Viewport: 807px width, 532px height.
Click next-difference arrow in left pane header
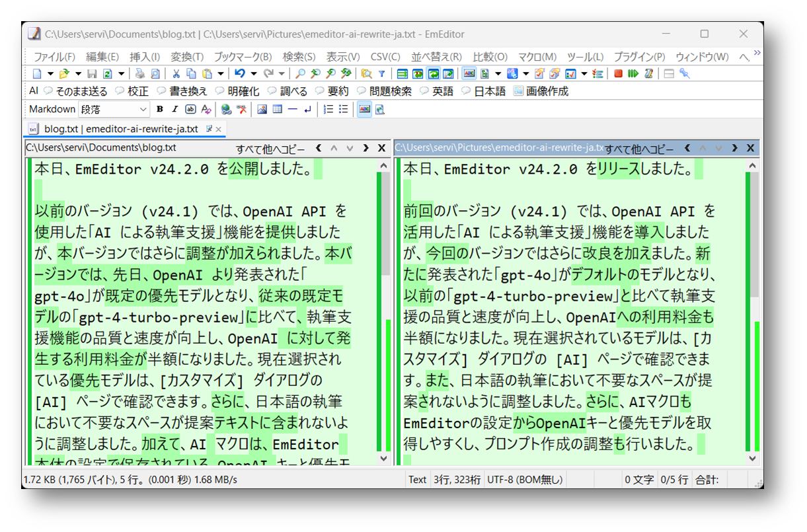(x=365, y=149)
